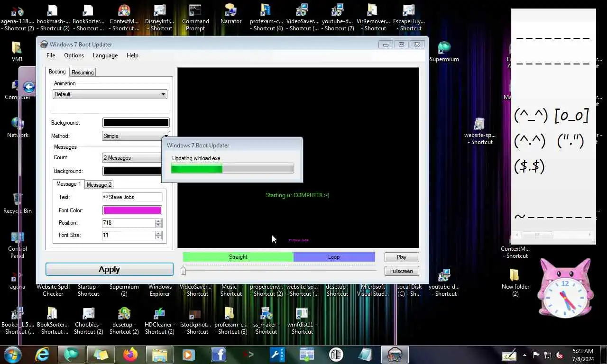
Task: Select the ss_maker shortcut icon
Action: pos(266,320)
